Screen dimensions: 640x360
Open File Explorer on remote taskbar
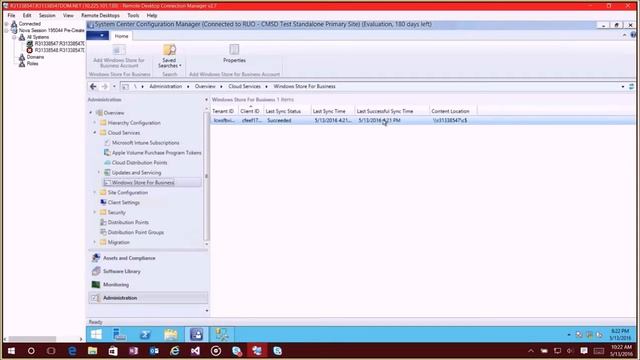tap(171, 335)
